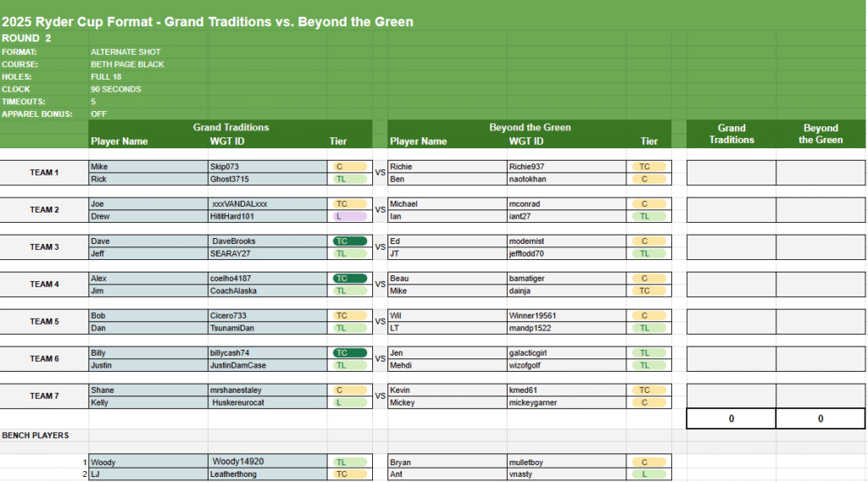
Task: Expand HititHard101's purple Tier chip
Action: click(350, 217)
